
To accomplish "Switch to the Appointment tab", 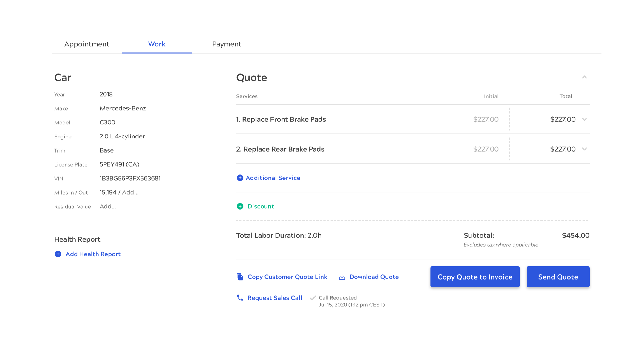I will [87, 44].
